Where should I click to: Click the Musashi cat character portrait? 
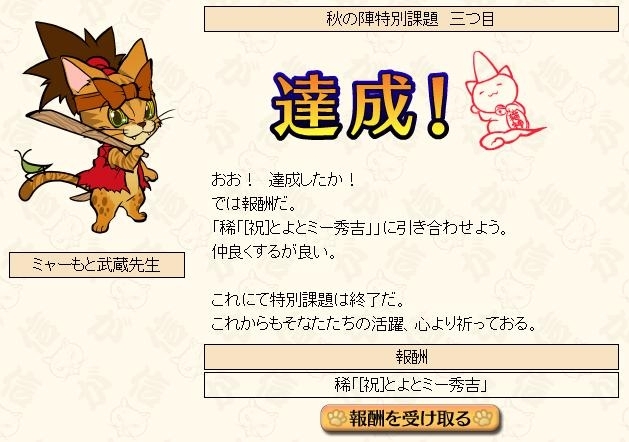(94, 127)
